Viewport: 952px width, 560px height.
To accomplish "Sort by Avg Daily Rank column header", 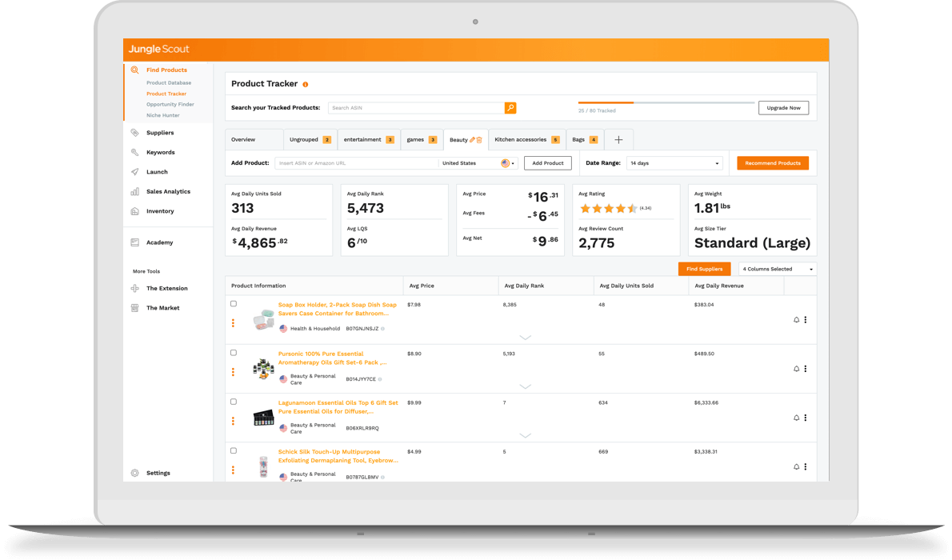I will coord(524,286).
